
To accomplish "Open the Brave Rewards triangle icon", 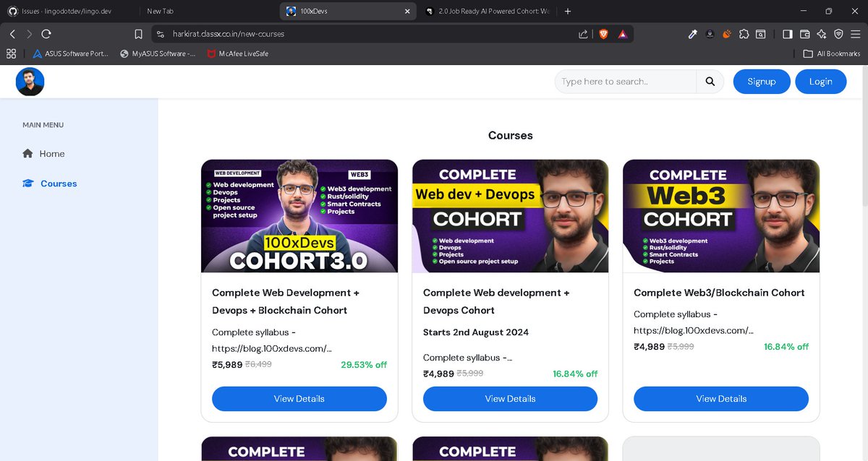I will (x=622, y=34).
